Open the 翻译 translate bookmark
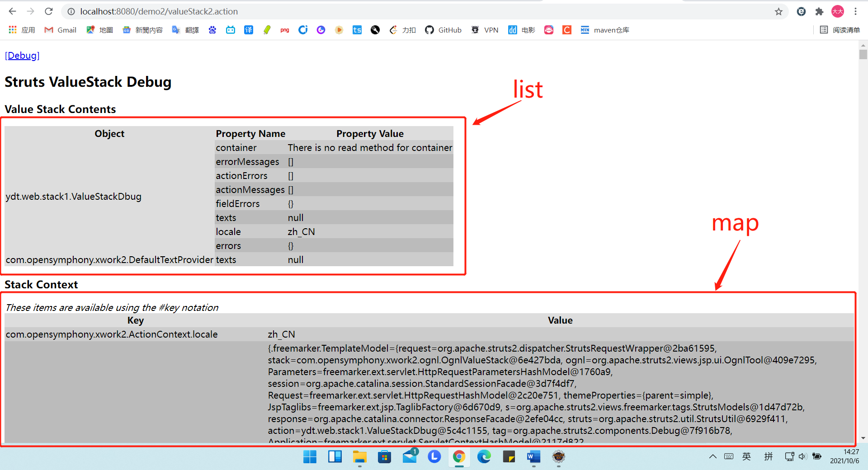The image size is (868, 470). click(x=185, y=30)
